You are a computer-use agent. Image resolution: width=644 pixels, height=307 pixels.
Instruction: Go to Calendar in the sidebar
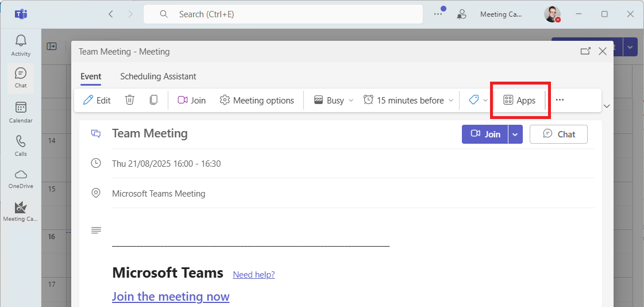coord(21,112)
